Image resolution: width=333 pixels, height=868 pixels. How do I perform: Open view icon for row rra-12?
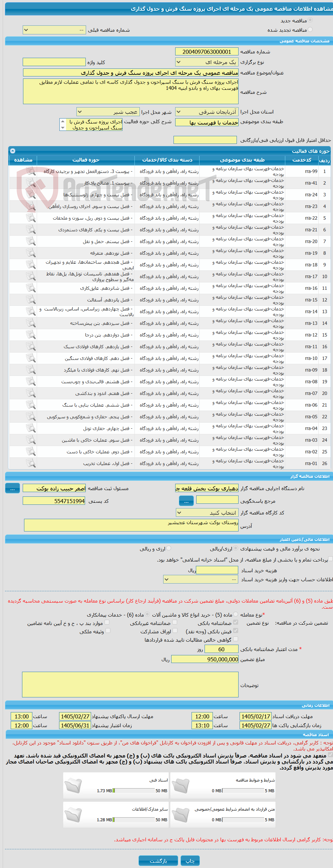point(31,335)
